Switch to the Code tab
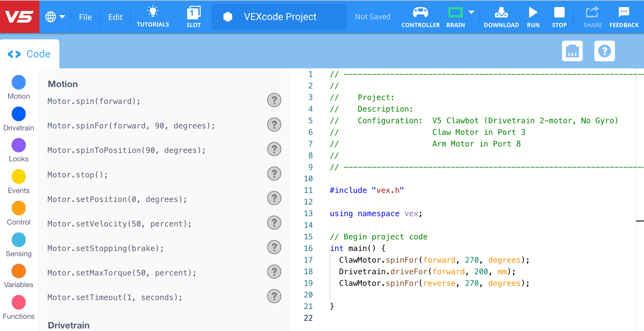This screenshot has height=331, width=644. click(30, 54)
